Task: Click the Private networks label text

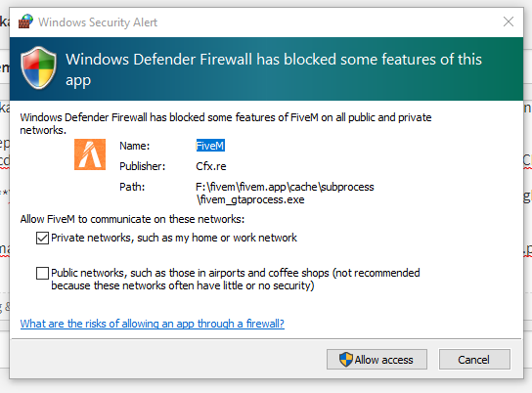Action: [x=174, y=238]
